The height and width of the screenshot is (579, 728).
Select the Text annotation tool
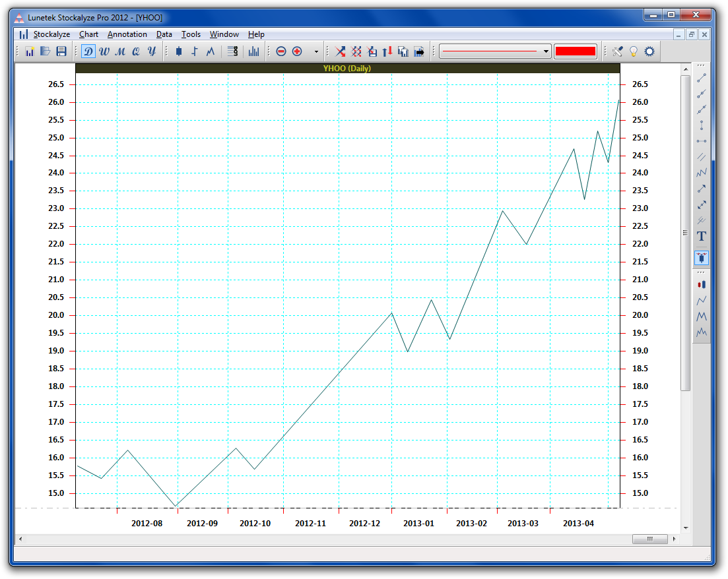tap(702, 236)
